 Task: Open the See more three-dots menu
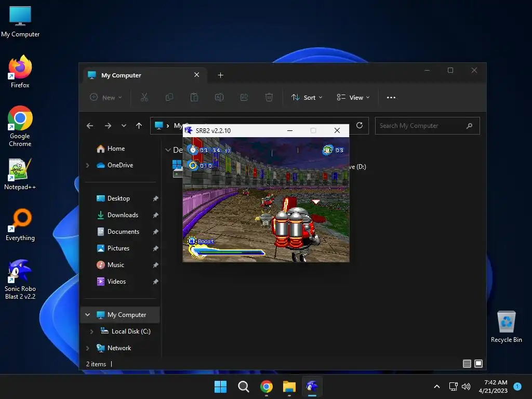[391, 97]
